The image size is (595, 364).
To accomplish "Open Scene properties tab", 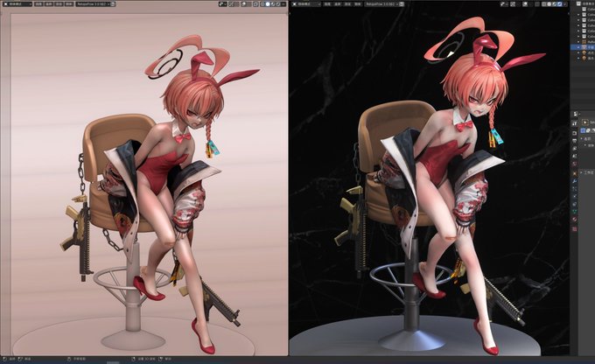I will click(575, 156).
